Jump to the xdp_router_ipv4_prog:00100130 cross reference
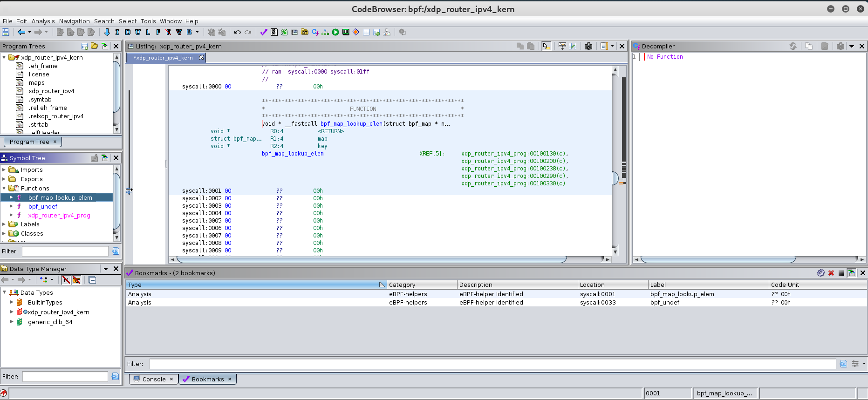Image resolution: width=868 pixels, height=400 pixels. pos(514,154)
